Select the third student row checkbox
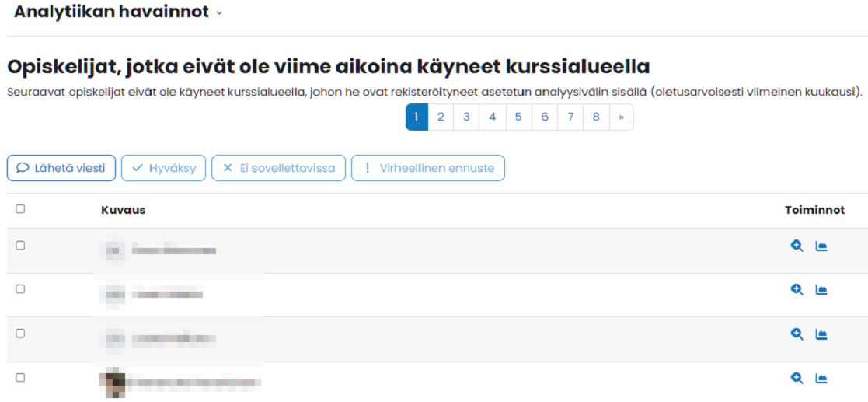The width and height of the screenshot is (868, 402). point(20,333)
